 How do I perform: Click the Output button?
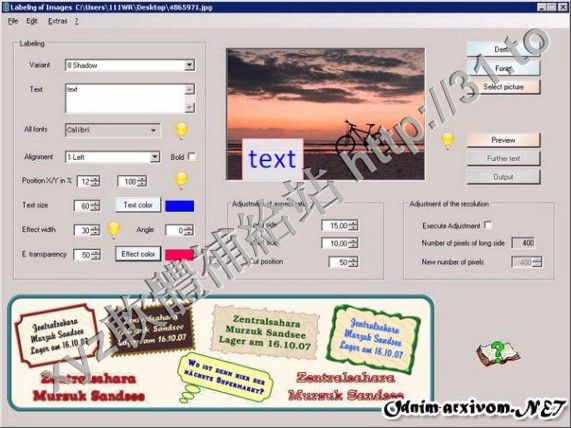503,177
